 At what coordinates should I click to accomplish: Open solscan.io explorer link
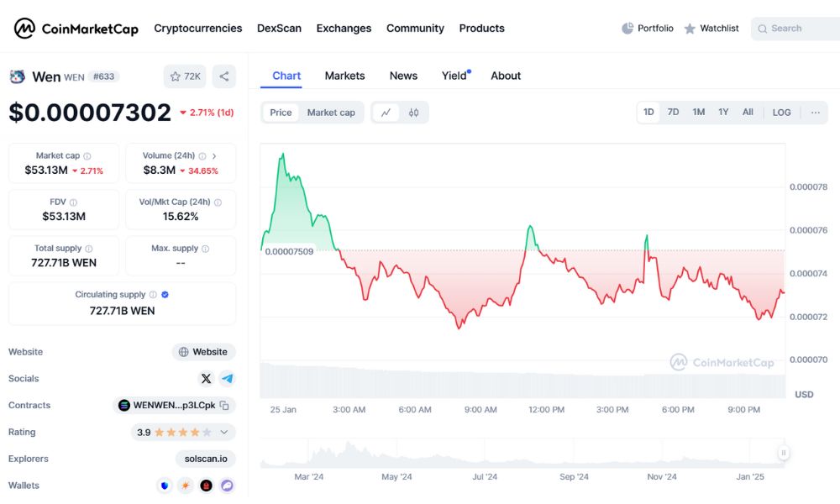click(x=206, y=459)
